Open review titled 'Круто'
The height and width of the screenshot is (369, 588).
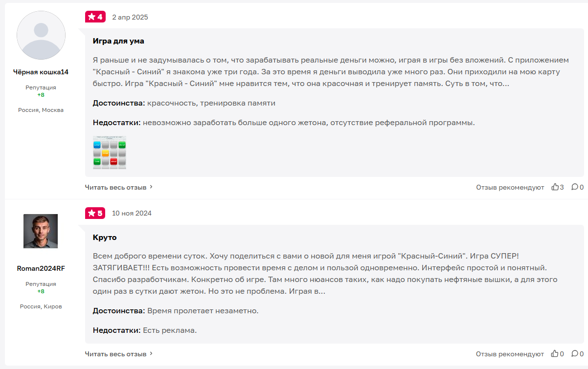click(x=105, y=238)
